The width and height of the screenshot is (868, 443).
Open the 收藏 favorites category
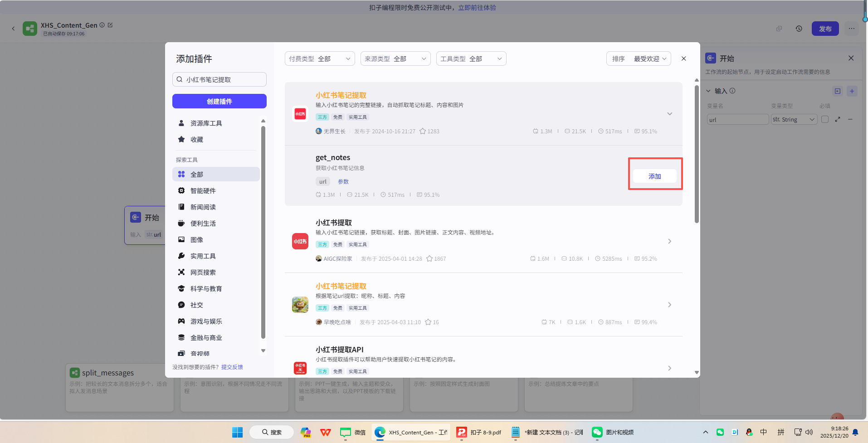pos(216,140)
